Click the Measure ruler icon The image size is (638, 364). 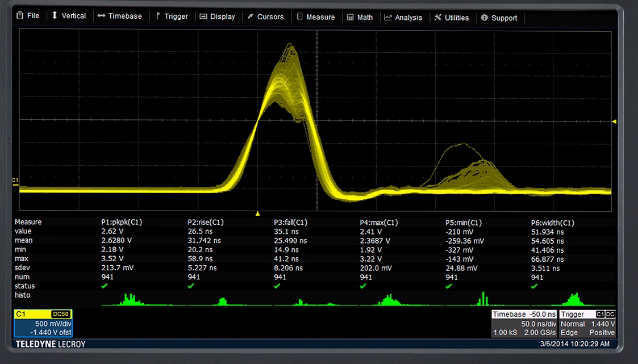299,17
